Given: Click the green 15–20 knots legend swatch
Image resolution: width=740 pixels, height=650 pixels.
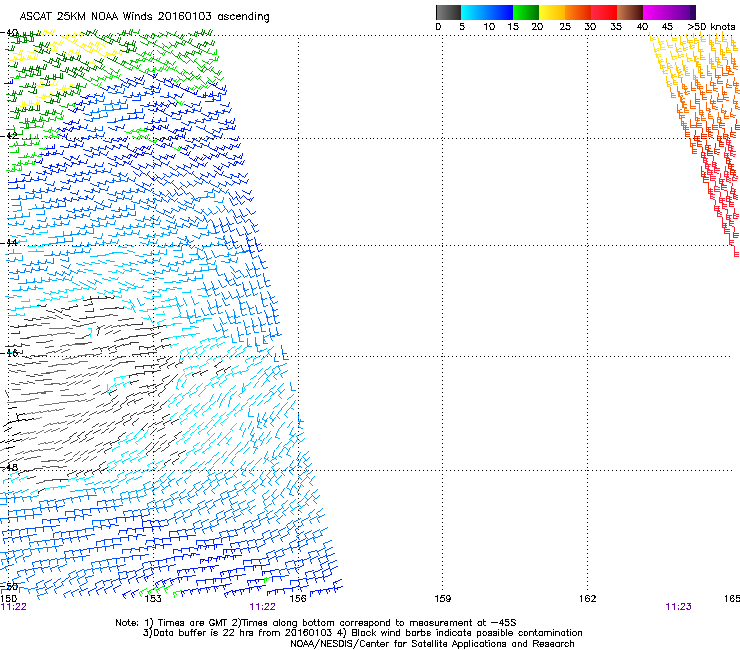Looking at the screenshot, I should pyautogui.click(x=526, y=12).
